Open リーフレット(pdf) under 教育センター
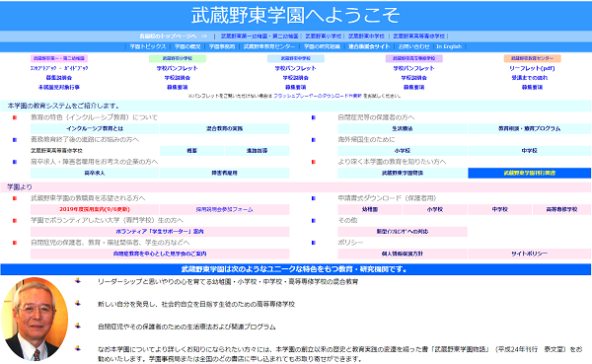Image resolution: width=592 pixels, height=364 pixels. point(532,68)
